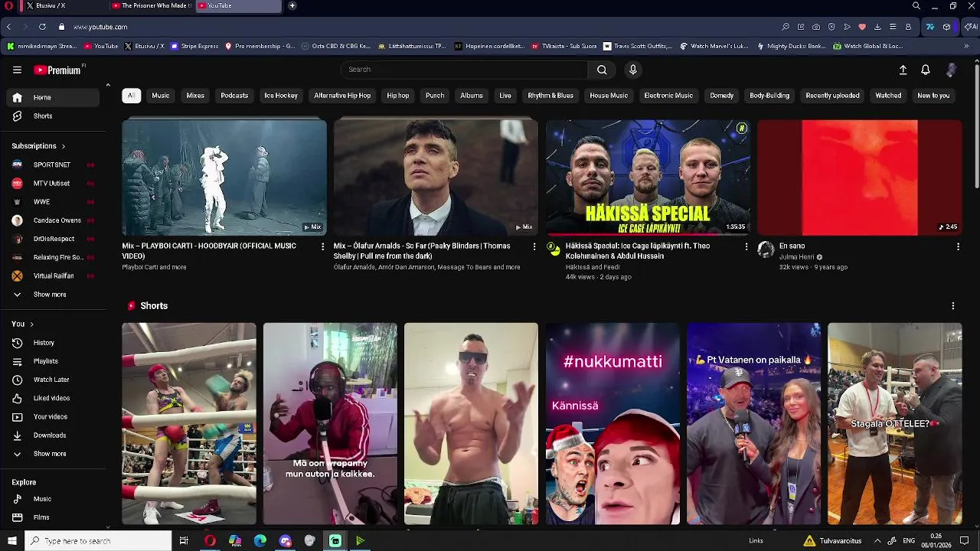This screenshot has width=980, height=551.
Task: Select the Rhythm & Blues chip
Action: point(550,96)
